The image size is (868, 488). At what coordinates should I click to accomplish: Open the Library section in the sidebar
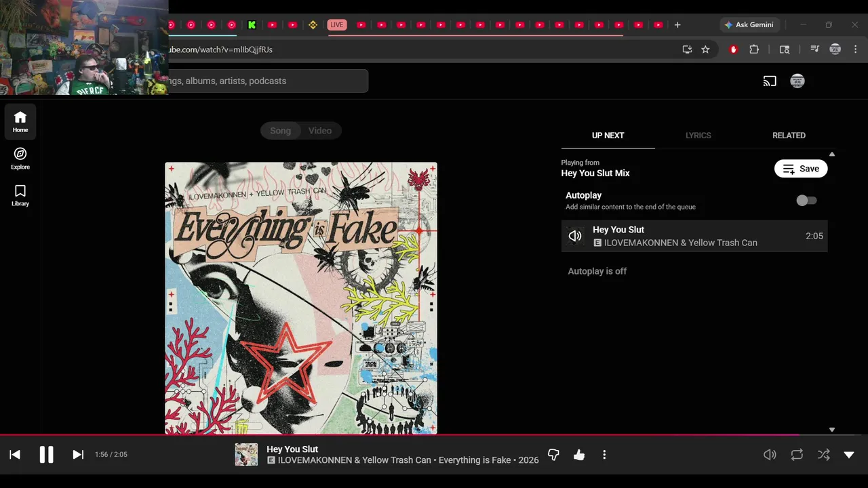coord(20,196)
